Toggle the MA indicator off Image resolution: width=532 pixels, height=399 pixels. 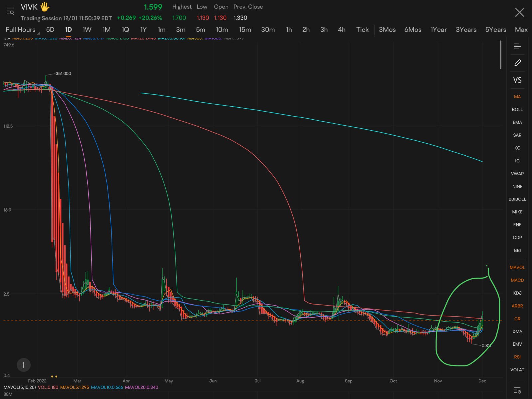517,97
